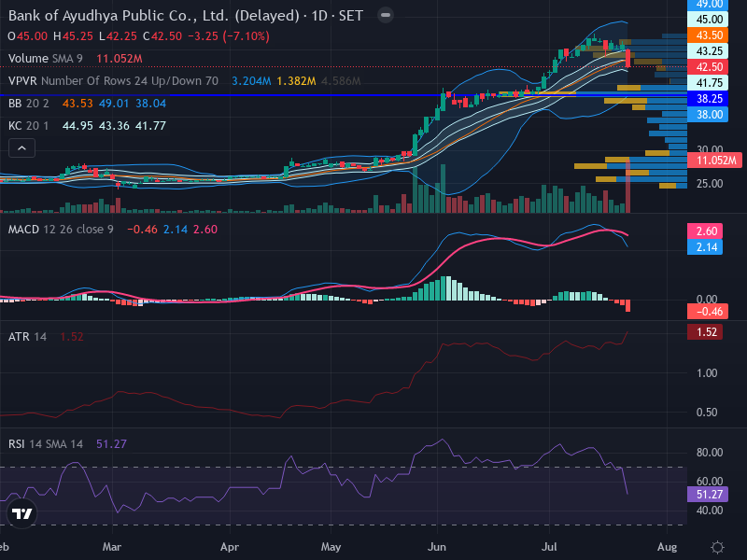Click the KC upper value 44.95 in legend
Image resolution: width=747 pixels, height=560 pixels.
click(78, 126)
